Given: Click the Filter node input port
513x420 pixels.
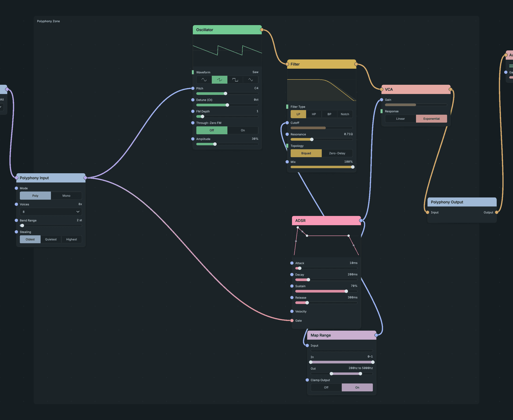Looking at the screenshot, I should tap(287, 64).
